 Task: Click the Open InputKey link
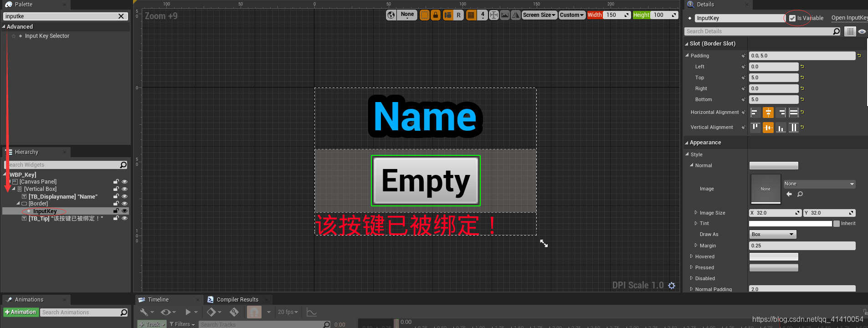coord(849,18)
